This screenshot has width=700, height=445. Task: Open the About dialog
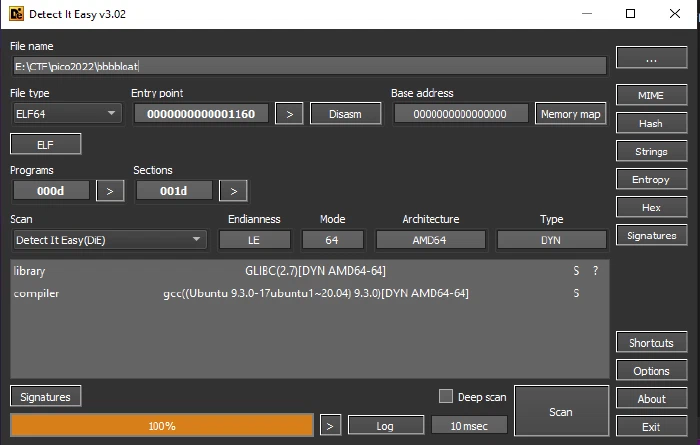click(651, 399)
